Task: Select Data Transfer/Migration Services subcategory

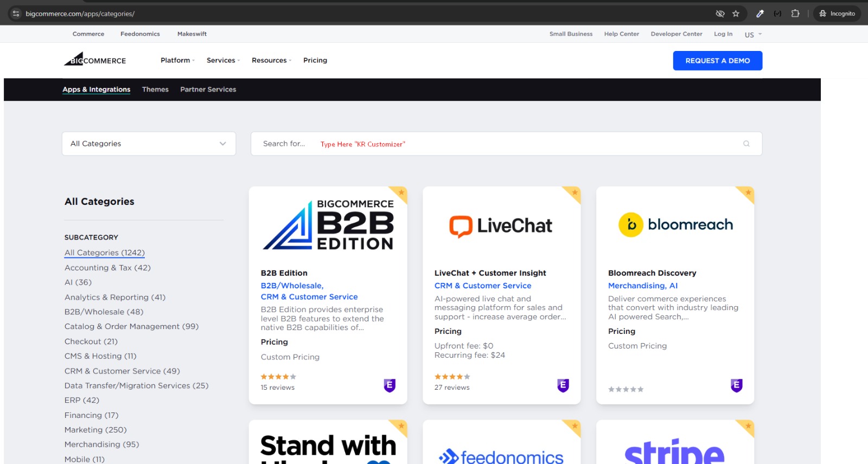Action: click(x=136, y=385)
